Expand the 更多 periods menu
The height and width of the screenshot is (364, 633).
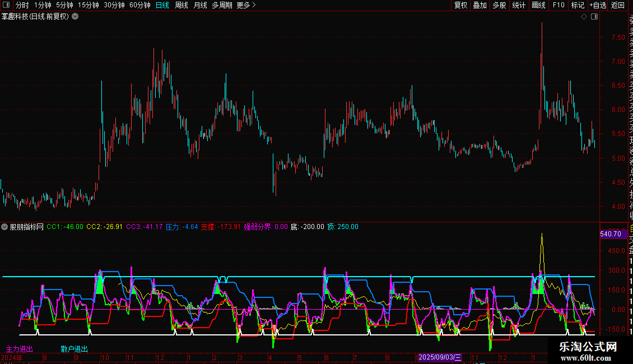pos(246,5)
